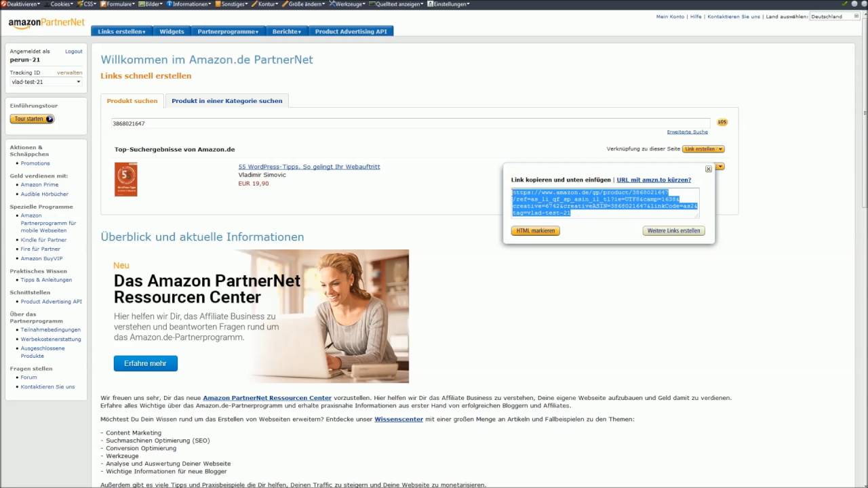Screen dimensions: 868x488
Task: Open the CSS toolbar menu
Action: 86,4
